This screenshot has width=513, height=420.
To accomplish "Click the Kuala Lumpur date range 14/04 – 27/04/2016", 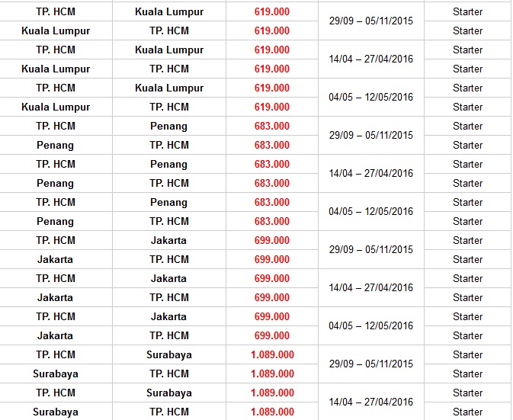I will pyautogui.click(x=371, y=59).
